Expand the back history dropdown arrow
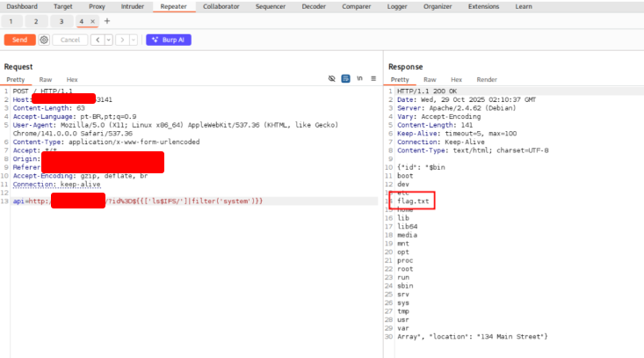Viewport: 644px width, 358px height. click(x=108, y=40)
